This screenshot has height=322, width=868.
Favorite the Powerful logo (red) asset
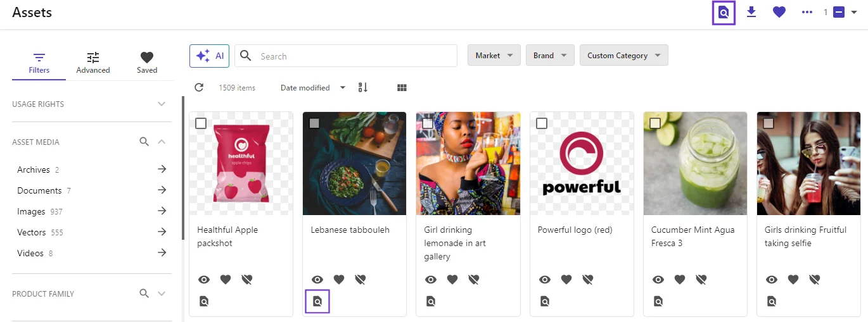[566, 279]
